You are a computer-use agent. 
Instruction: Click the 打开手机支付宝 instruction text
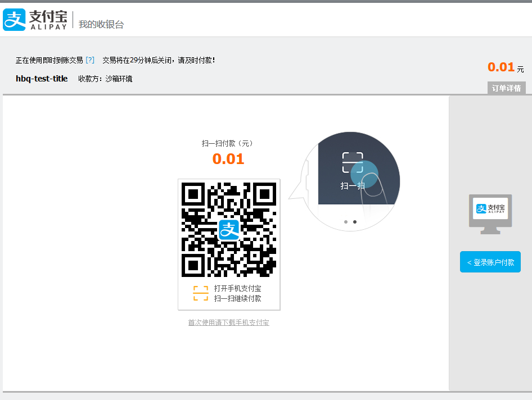pyautogui.click(x=237, y=288)
